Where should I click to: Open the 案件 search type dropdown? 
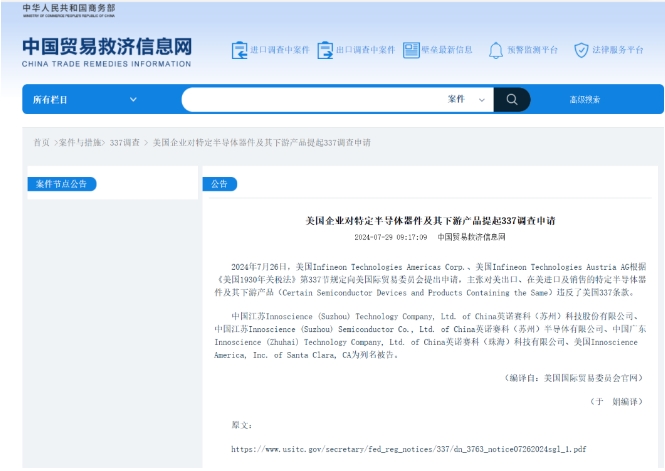pos(466,100)
